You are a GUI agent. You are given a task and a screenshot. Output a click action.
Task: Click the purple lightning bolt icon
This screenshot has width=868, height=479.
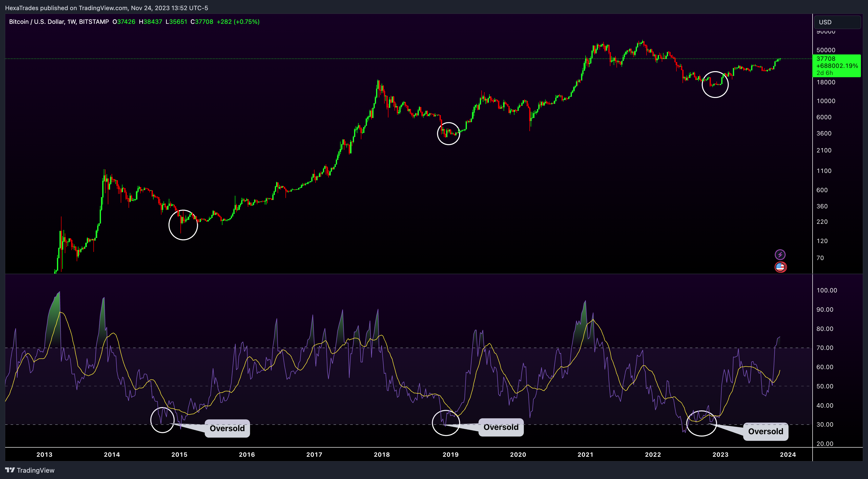(780, 254)
